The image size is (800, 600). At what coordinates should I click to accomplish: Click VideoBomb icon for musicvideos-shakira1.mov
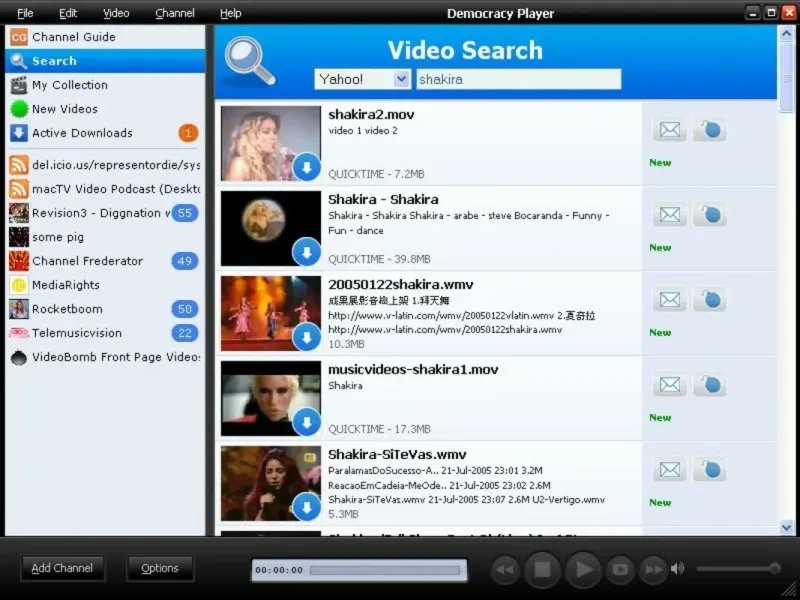pos(710,385)
